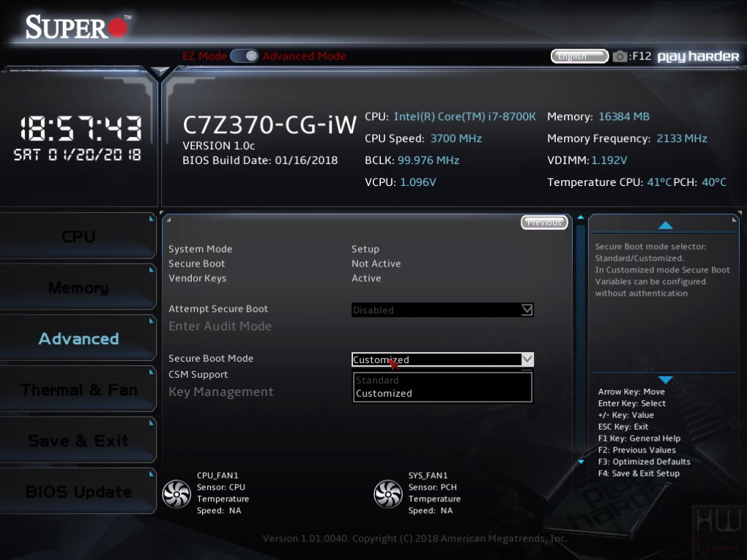
Task: Click the SYS_FAN1 label text
Action: pos(428,475)
